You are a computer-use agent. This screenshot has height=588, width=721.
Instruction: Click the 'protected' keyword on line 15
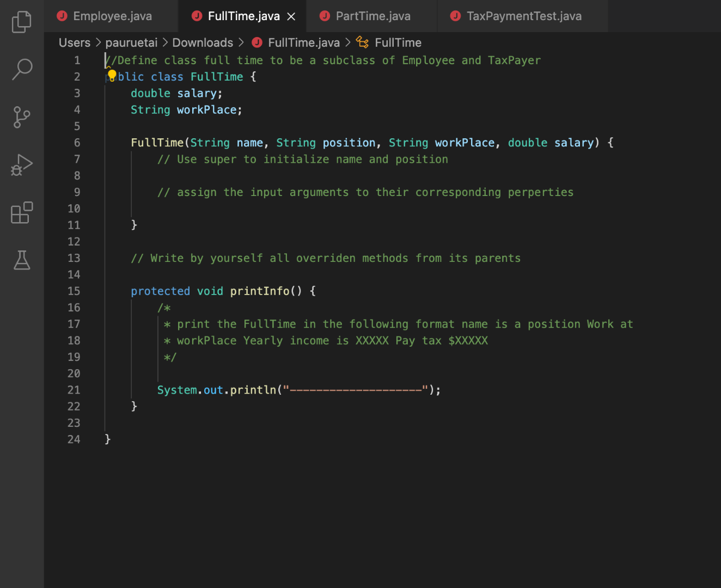[160, 291]
